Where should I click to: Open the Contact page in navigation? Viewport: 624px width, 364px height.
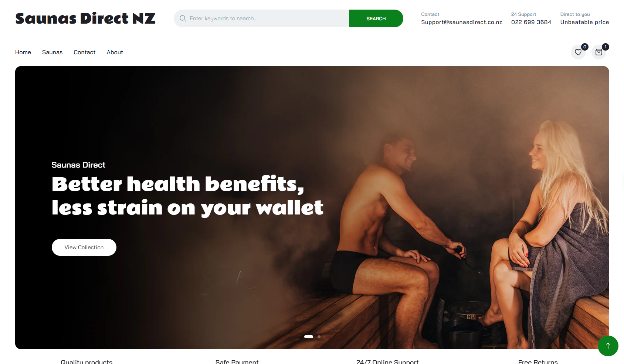tap(84, 52)
